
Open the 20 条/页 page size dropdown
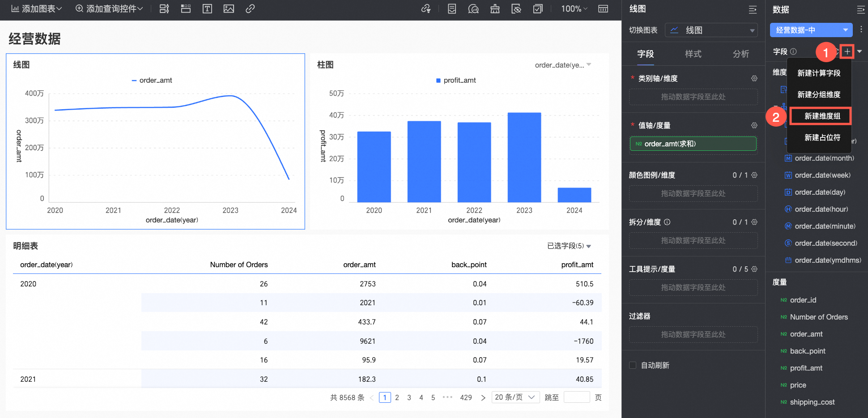coord(515,397)
